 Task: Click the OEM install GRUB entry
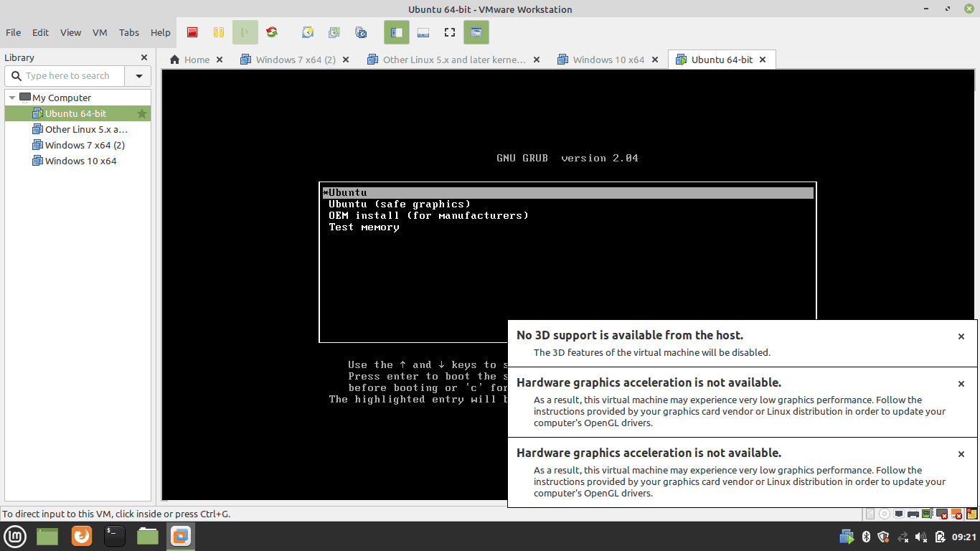(x=428, y=215)
